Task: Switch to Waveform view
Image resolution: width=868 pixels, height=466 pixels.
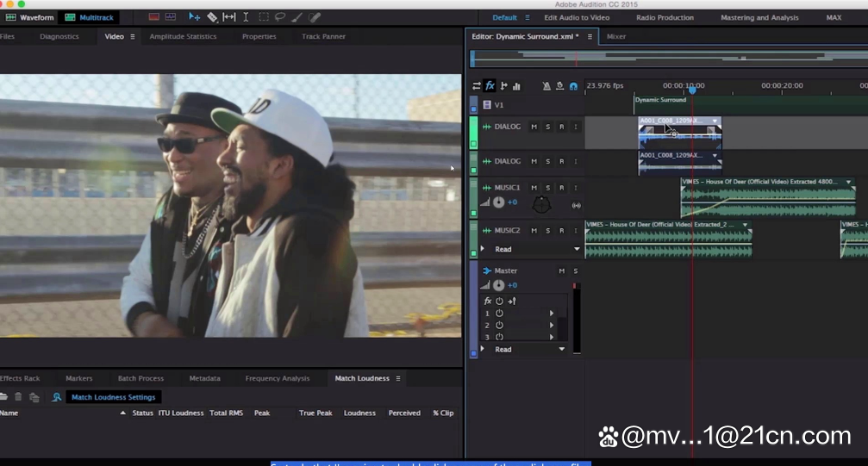Action: click(x=30, y=18)
